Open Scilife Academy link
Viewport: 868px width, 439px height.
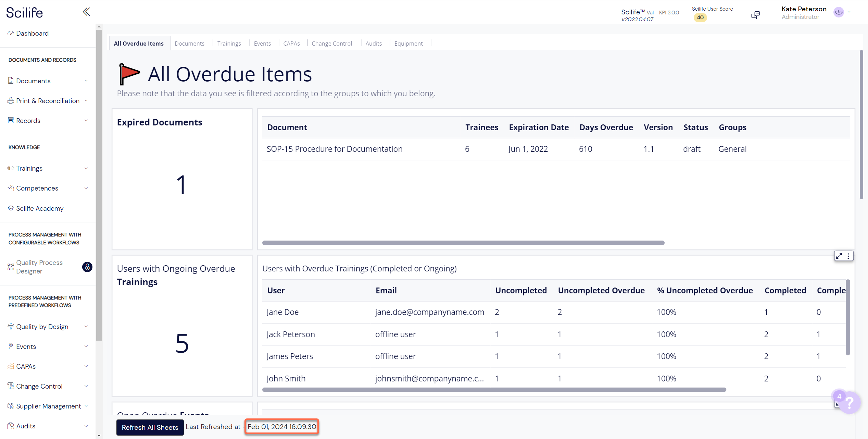pos(40,208)
